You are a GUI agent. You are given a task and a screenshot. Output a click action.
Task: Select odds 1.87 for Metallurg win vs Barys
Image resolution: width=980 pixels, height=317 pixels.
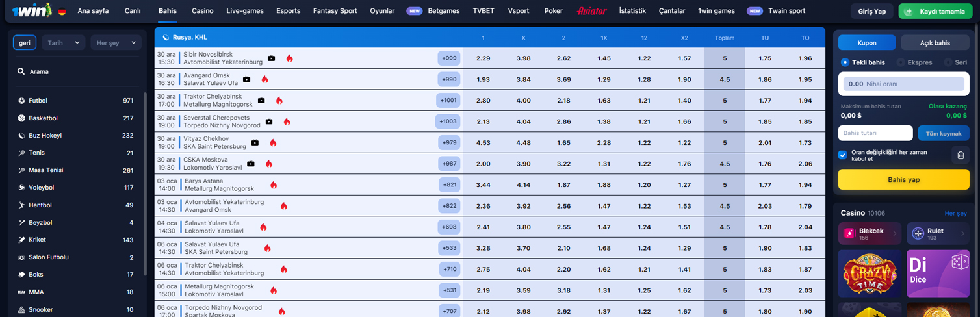point(563,185)
